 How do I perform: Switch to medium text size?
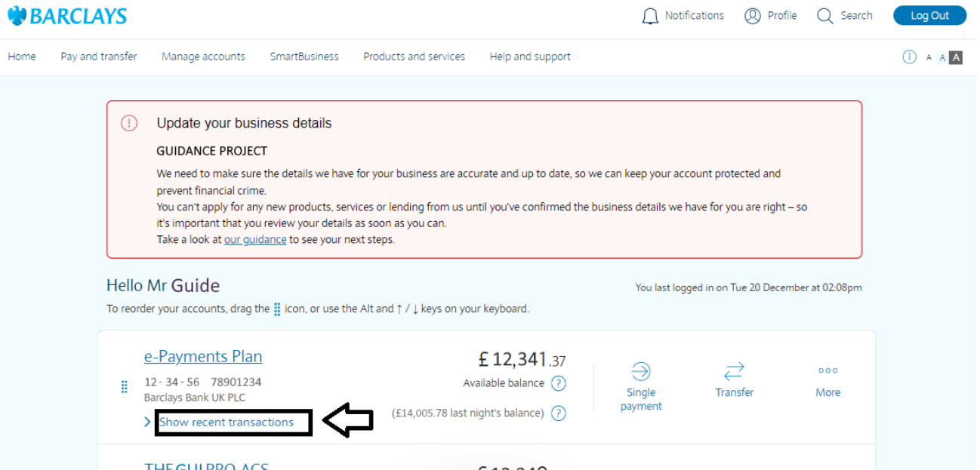942,57
